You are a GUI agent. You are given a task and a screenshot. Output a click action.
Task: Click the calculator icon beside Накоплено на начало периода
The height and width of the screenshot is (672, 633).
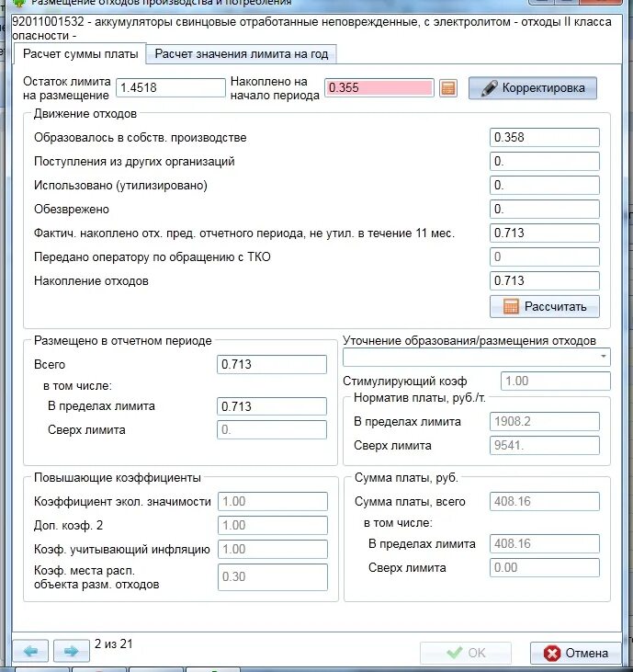(448, 88)
